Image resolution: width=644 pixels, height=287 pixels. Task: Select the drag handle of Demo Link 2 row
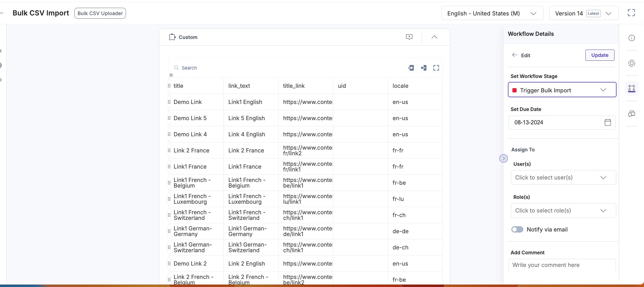(x=169, y=263)
